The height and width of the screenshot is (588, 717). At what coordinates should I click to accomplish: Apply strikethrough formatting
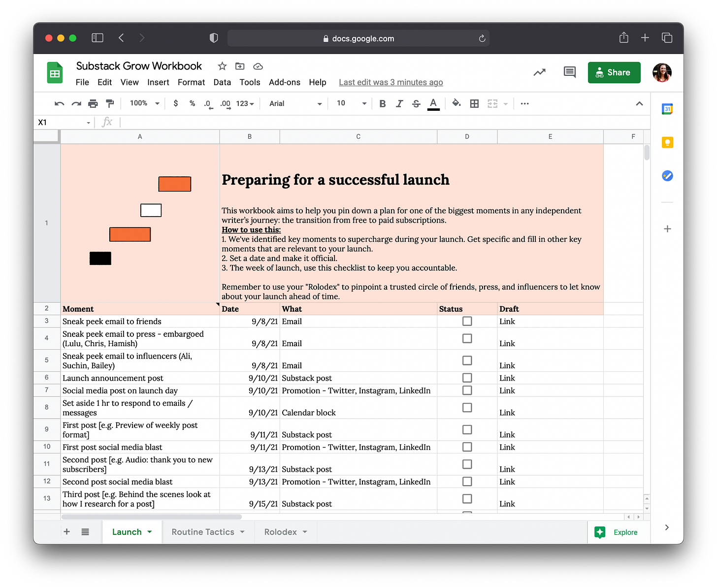416,103
